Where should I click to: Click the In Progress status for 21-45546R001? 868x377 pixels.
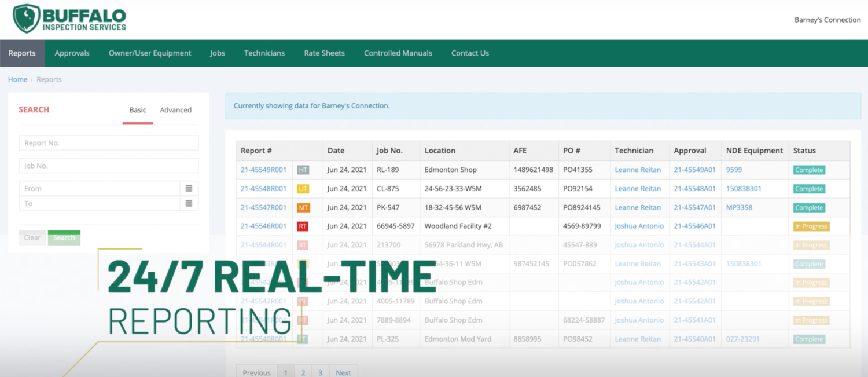pyautogui.click(x=811, y=226)
